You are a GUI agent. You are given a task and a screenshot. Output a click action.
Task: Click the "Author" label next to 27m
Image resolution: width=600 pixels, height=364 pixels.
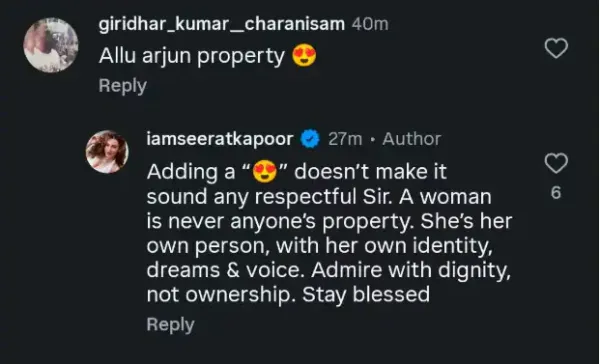click(412, 139)
